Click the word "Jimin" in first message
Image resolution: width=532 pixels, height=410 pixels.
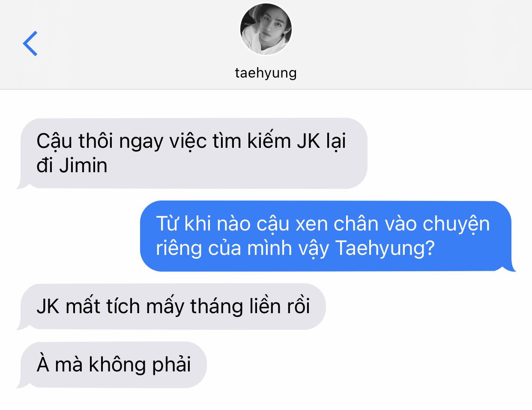click(83, 166)
